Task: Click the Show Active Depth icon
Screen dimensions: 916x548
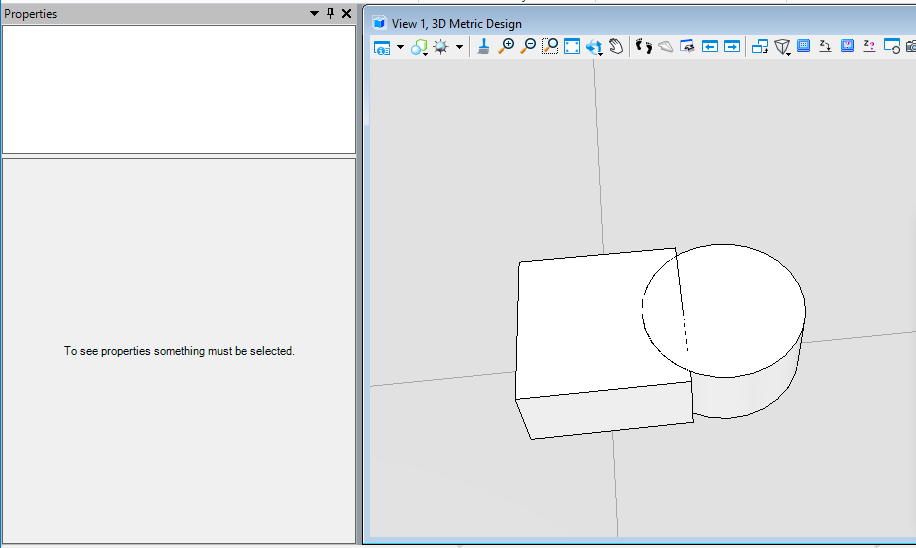Action: pyautogui.click(x=869, y=46)
